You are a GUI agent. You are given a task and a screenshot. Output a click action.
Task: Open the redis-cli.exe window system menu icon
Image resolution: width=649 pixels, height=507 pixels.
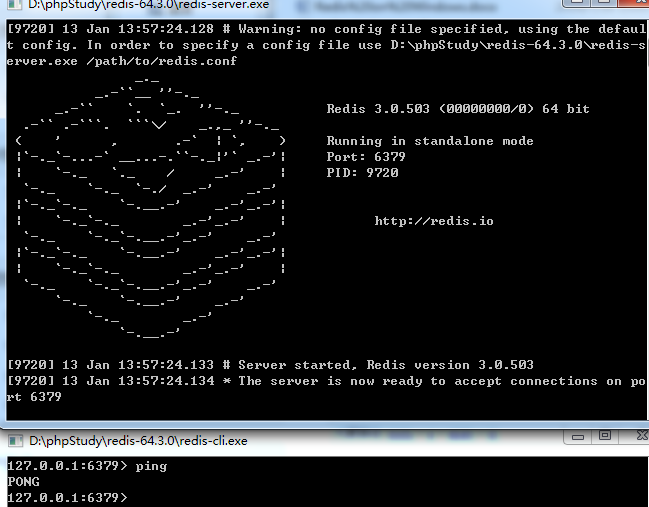coord(15,441)
